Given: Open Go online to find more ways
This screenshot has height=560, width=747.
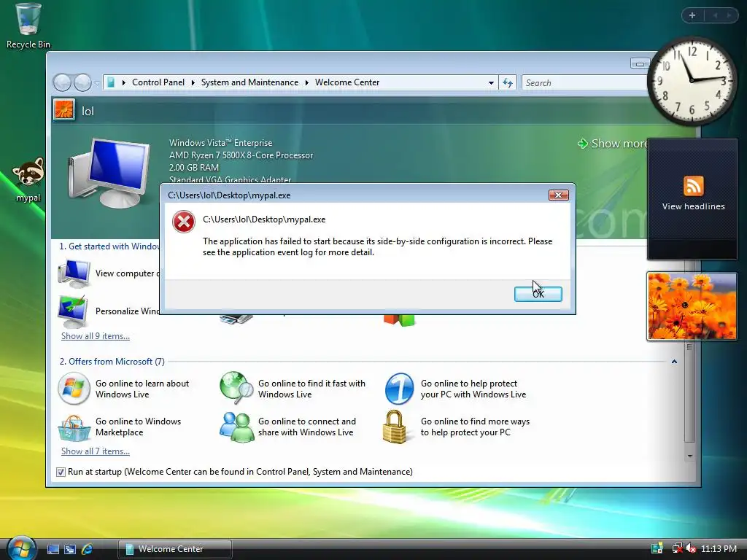Looking at the screenshot, I should (x=475, y=427).
